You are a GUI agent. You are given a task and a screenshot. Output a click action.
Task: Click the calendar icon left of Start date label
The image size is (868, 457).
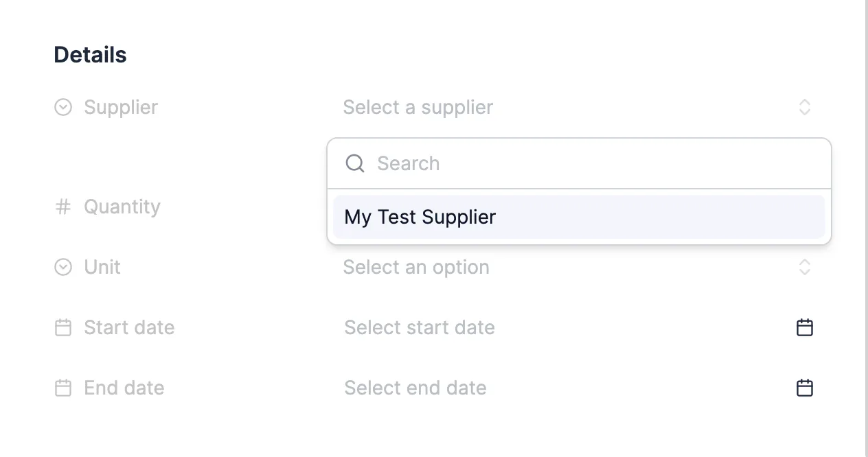coord(63,327)
